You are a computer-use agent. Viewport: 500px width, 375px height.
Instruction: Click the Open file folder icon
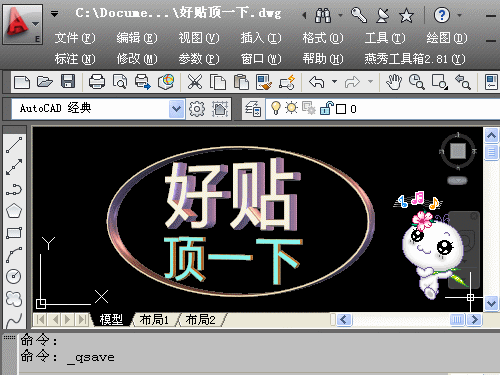point(45,82)
